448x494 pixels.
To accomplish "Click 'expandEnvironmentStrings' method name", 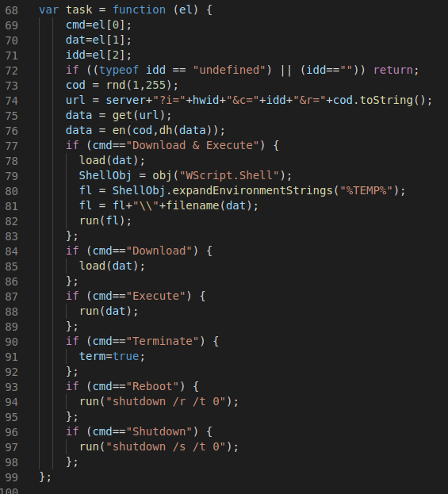I will point(253,190).
